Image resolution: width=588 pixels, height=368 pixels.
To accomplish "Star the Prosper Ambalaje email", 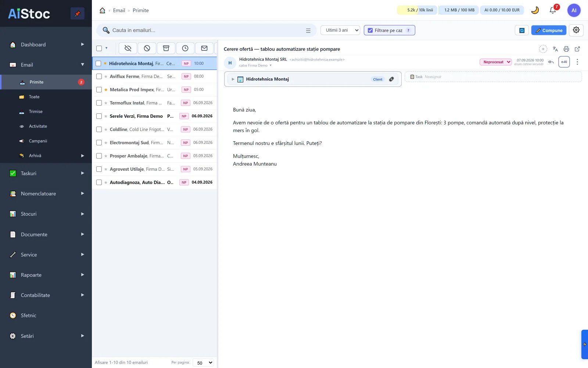I will point(106,156).
